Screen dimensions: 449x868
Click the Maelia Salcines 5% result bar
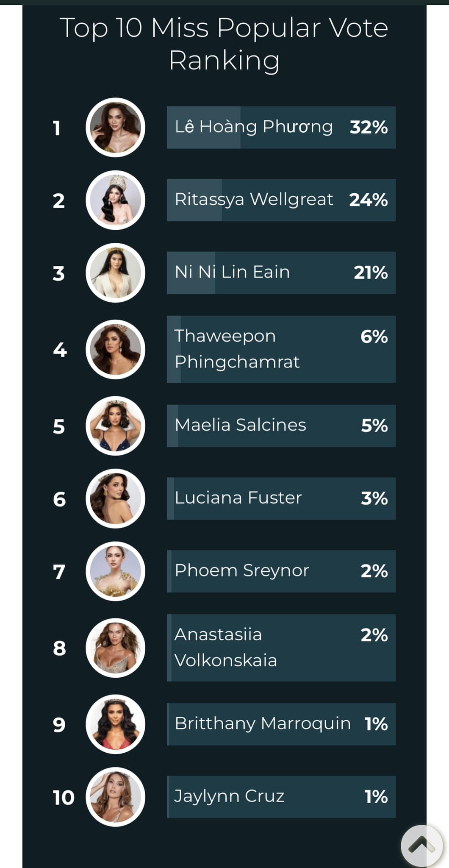[281, 426]
